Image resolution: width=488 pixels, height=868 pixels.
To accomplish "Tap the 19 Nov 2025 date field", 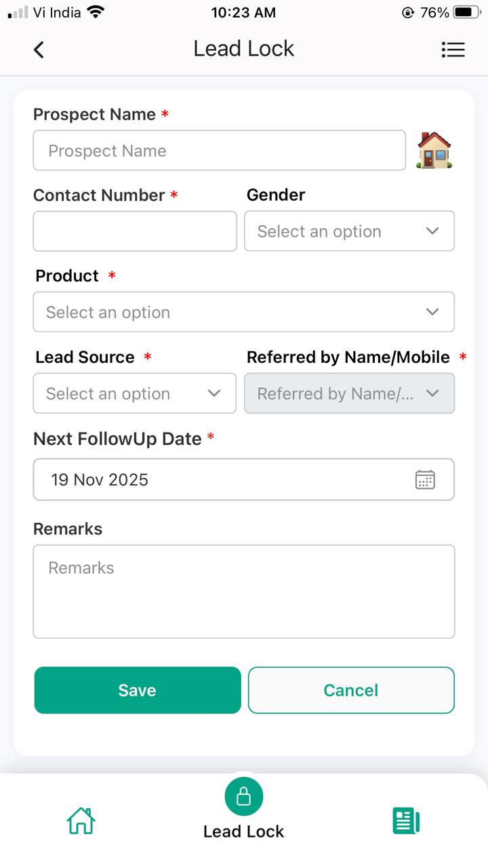I will coord(224,479).
